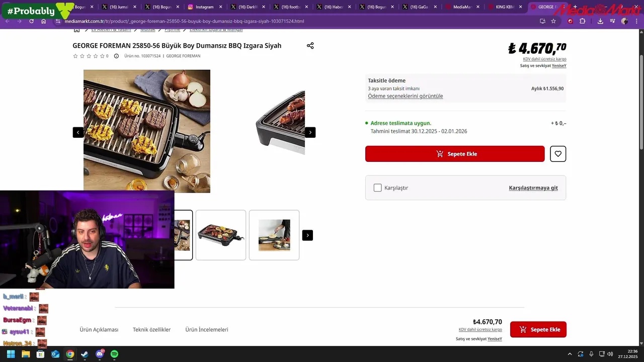This screenshot has width=644, height=362.
Task: Tick the Karşılaştır compare checkbox
Action: [x=377, y=188]
